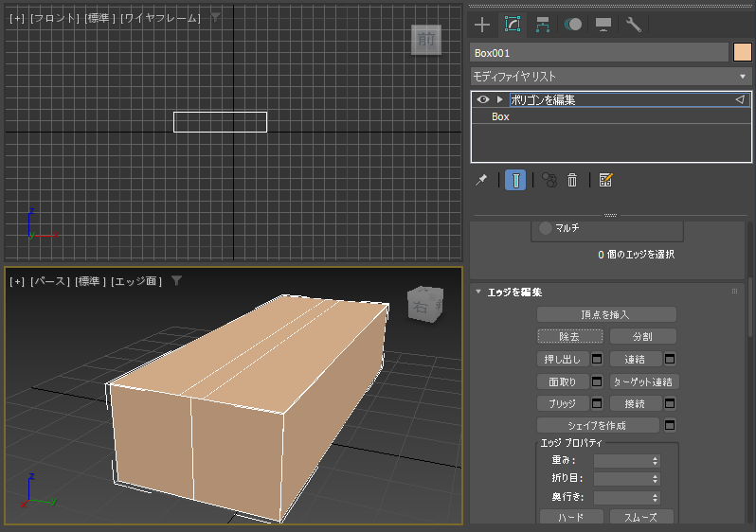
Task: Open the Hierarchy panel tab
Action: pyautogui.click(x=543, y=25)
